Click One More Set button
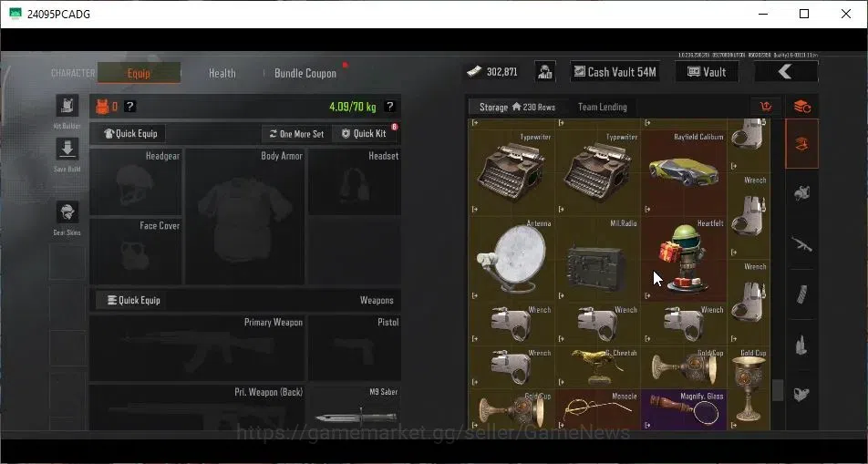 [296, 133]
